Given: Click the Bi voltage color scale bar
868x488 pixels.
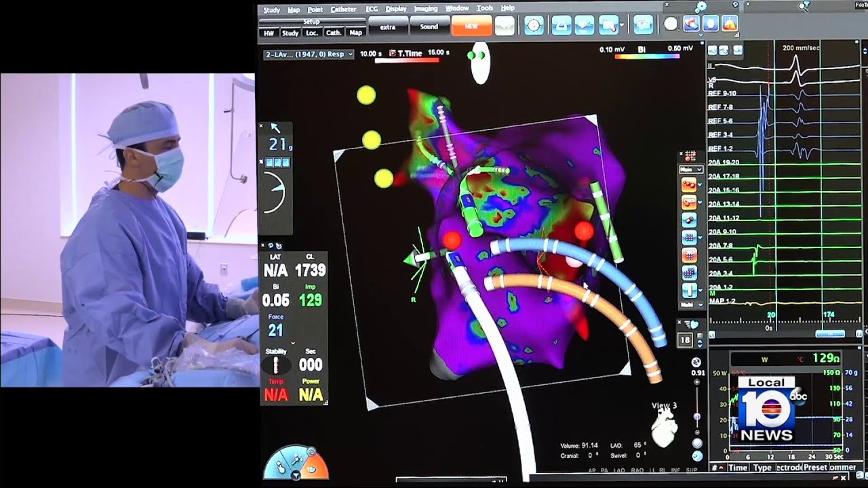Looking at the screenshot, I should (647, 56).
